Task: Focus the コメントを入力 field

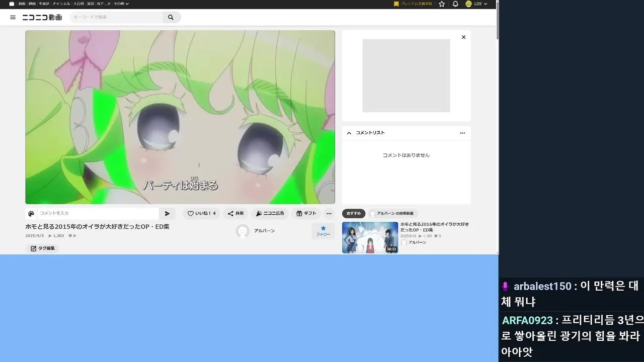Action: 98,213
